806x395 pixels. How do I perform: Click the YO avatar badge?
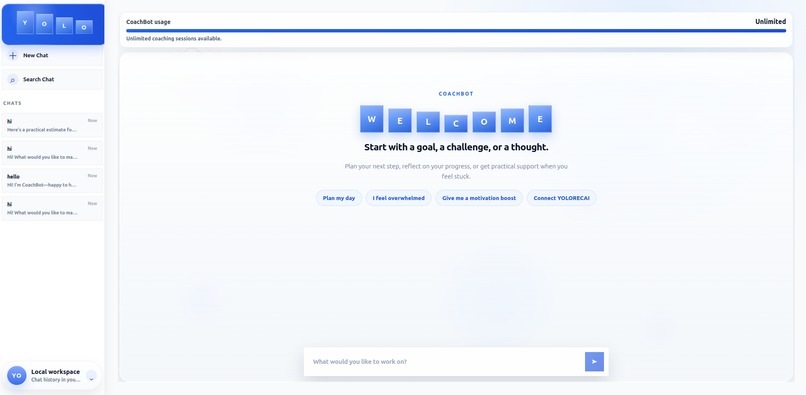point(16,375)
